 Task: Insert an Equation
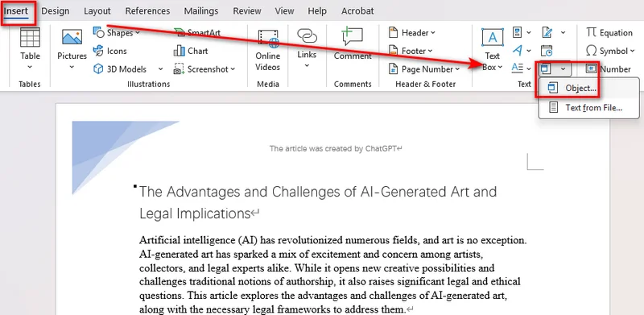(x=609, y=32)
